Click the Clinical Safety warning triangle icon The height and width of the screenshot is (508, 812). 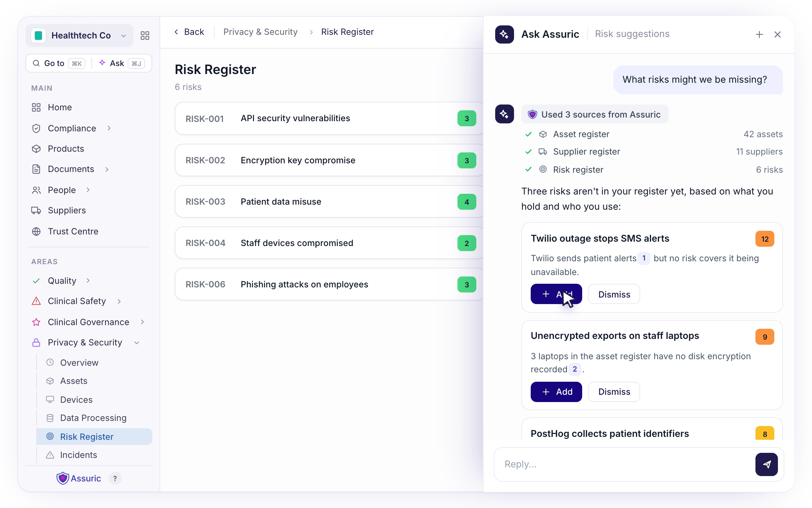(x=36, y=301)
